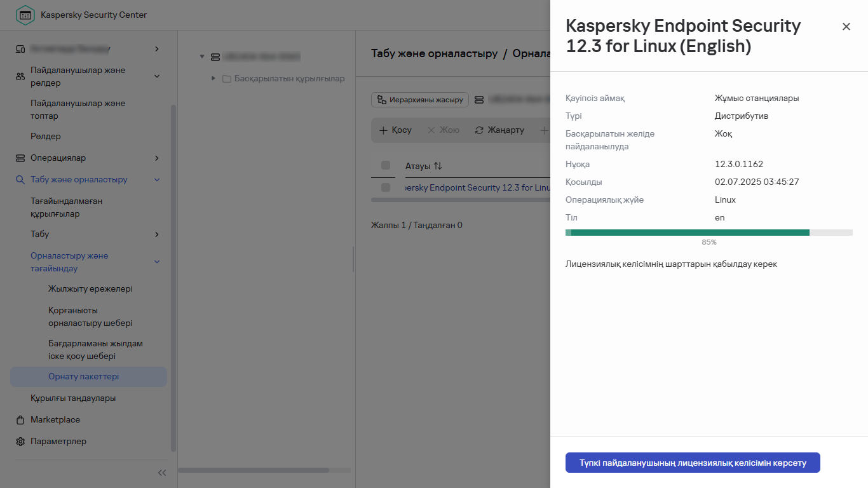868x488 pixels.
Task: Click the stacked-layers icon beside Операциялар
Action: tap(20, 158)
